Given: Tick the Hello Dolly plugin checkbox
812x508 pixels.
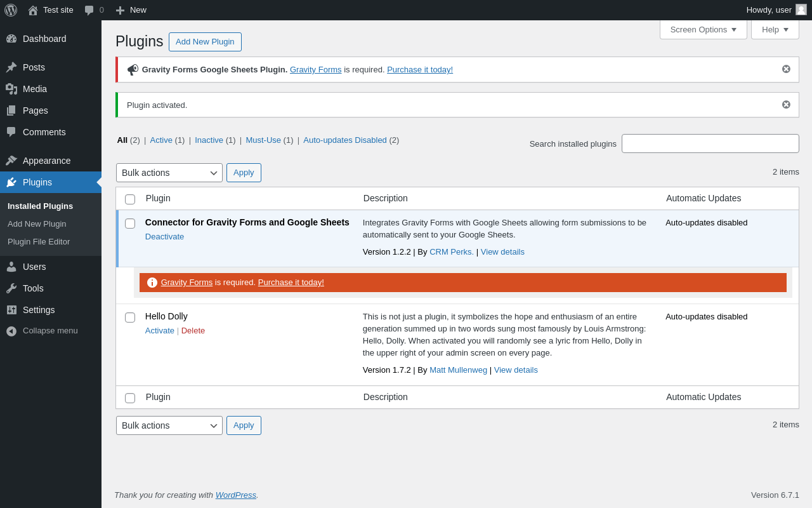Looking at the screenshot, I should 130,317.
